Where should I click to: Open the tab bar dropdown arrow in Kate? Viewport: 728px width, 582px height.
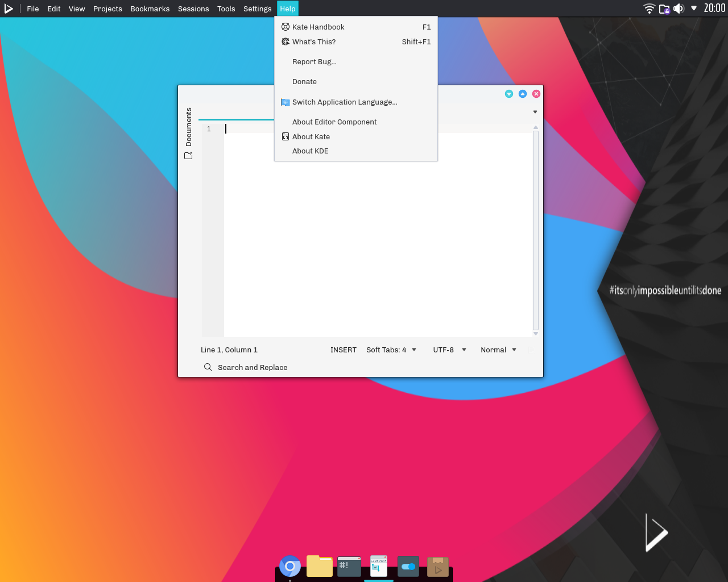(535, 112)
